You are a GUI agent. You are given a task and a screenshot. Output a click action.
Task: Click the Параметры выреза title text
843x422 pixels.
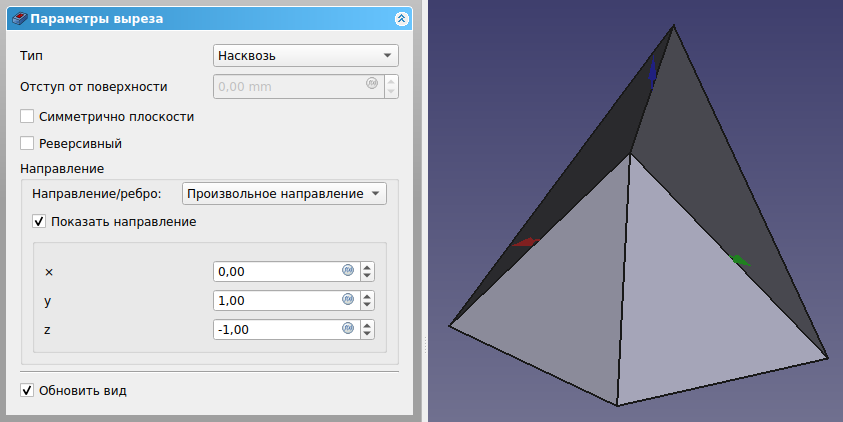(96, 19)
